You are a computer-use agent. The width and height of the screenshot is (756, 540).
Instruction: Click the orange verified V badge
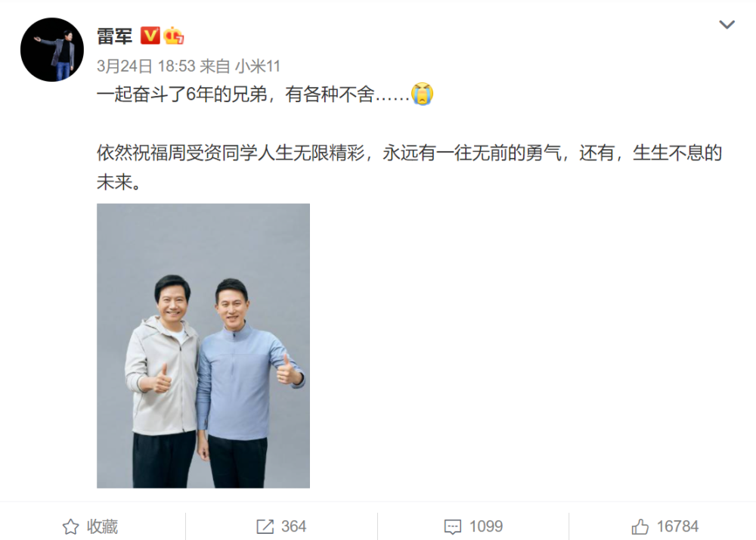pos(150,36)
